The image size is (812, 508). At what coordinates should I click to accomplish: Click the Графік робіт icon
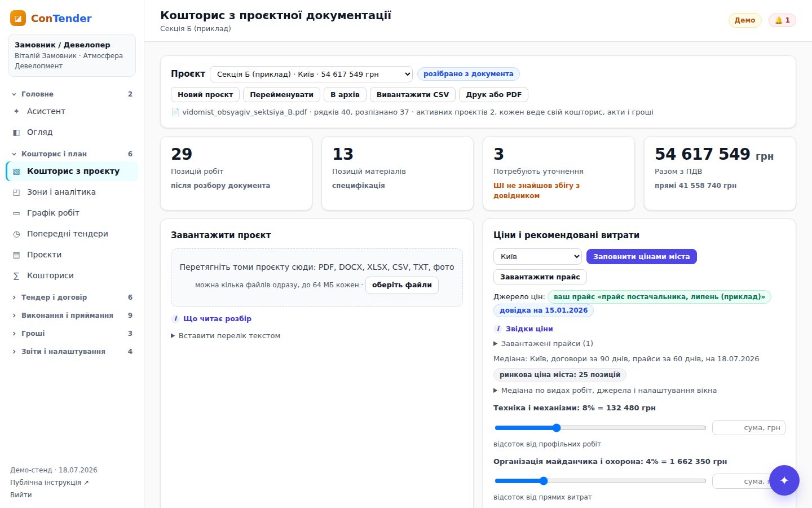coord(16,213)
